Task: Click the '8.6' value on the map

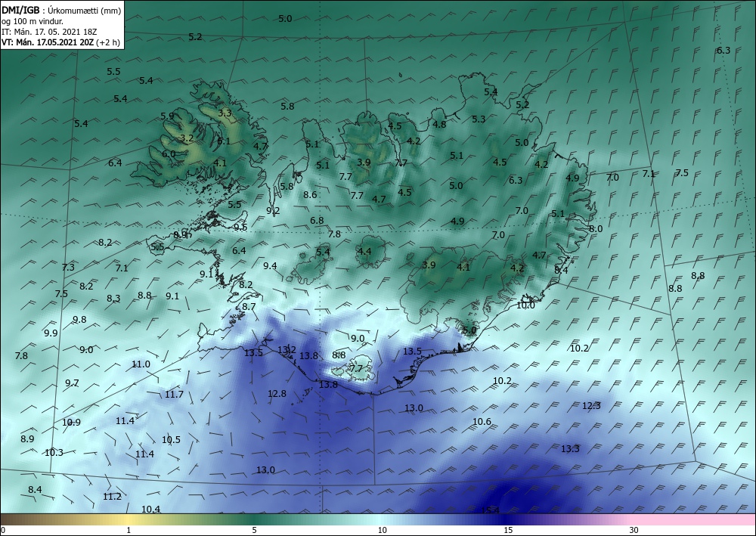Action: click(310, 195)
